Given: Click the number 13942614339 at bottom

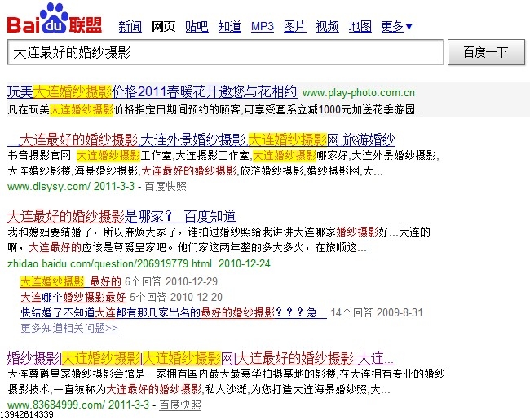Looking at the screenshot, I should click(27, 414).
